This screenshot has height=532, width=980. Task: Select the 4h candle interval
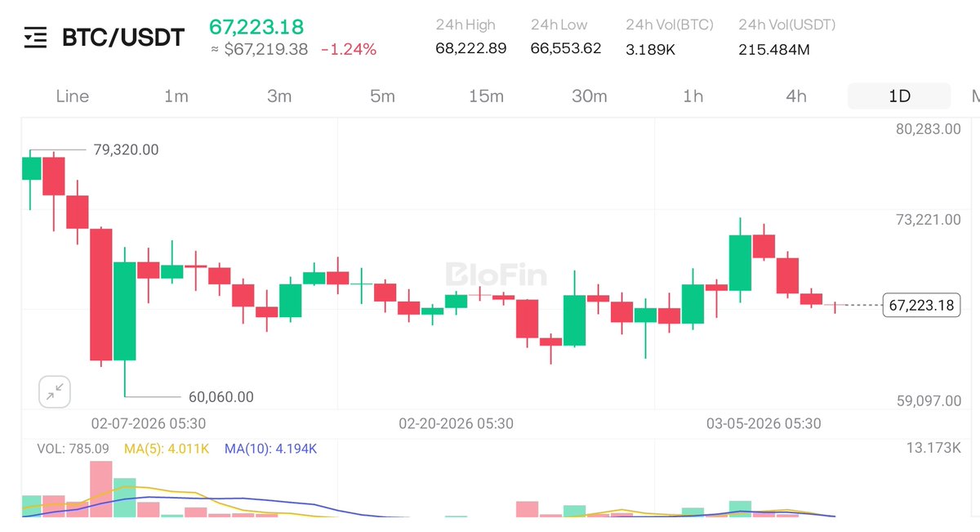(795, 96)
